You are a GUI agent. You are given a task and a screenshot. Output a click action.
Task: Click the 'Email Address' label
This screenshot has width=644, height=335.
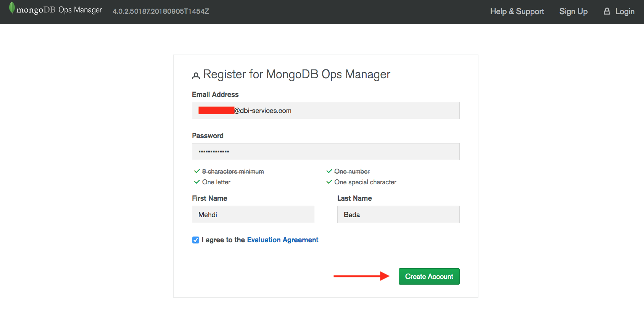point(215,95)
